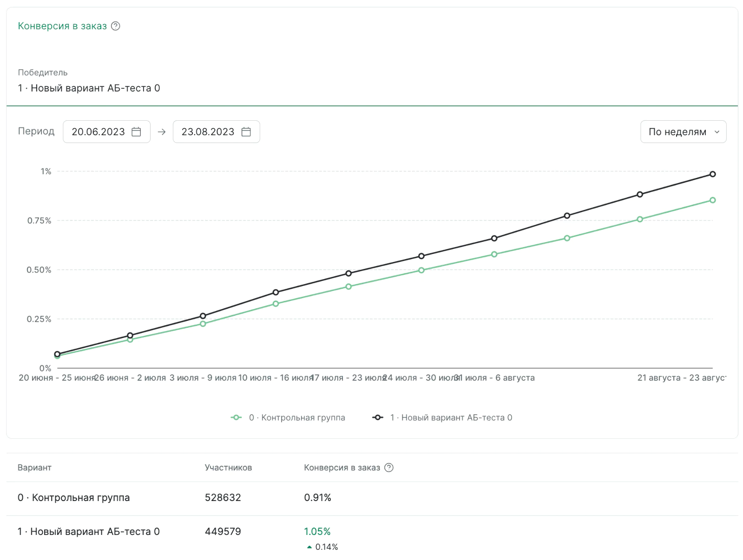Open calendar icon in start date 20.06.2023 field
This screenshot has width=743, height=560.
[x=136, y=132]
